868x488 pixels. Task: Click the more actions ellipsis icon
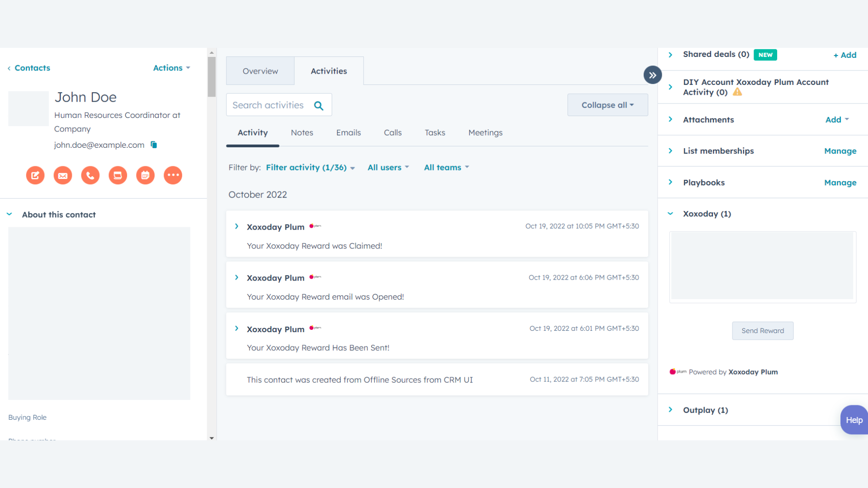173,175
